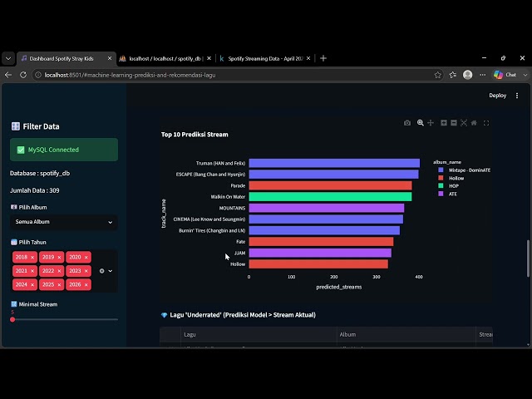Expand the Pilih Tahun year options chevron
This screenshot has height=399, width=532.
tap(111, 271)
